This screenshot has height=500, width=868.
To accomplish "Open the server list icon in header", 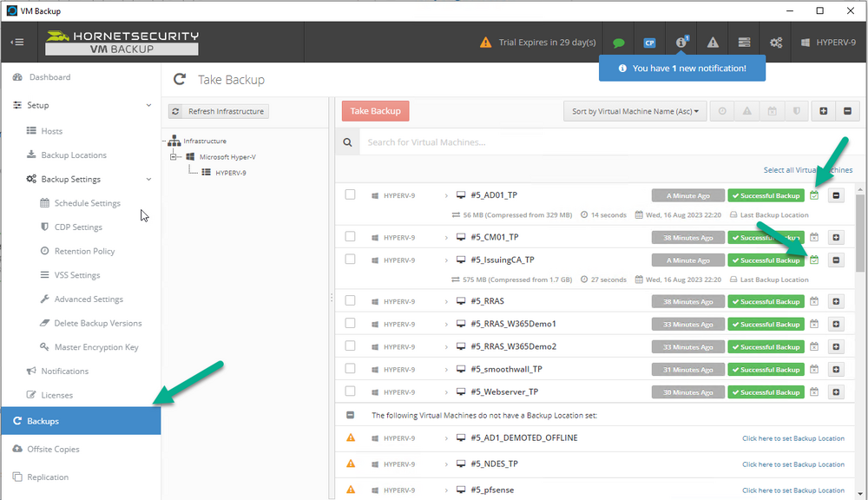I will pyautogui.click(x=744, y=43).
